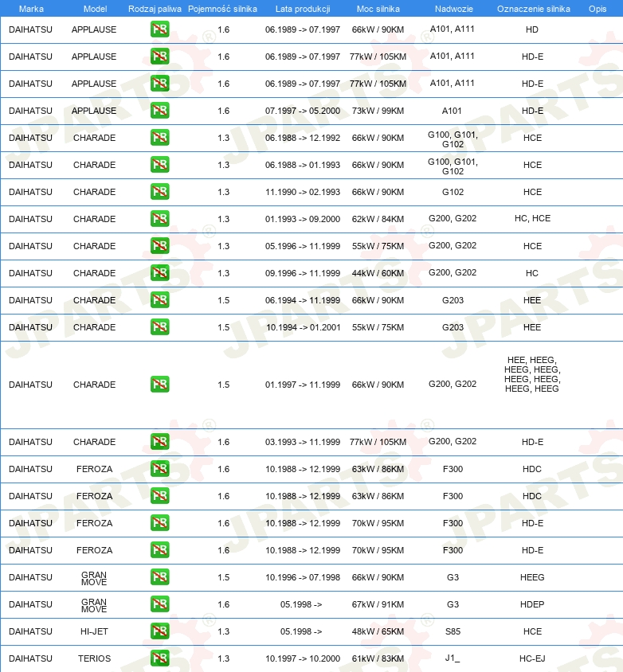Click engine size 1.6 in HDEP row
The height and width of the screenshot is (672, 623).
tap(223, 604)
